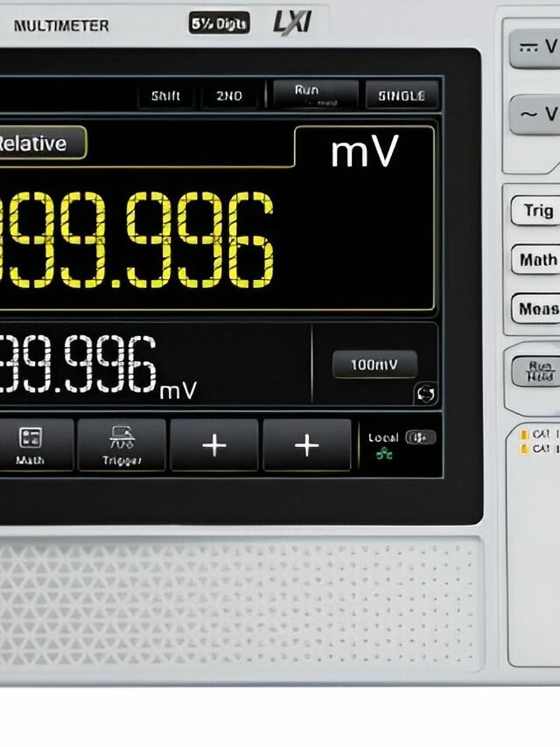Push the Meas hardware key

pos(535,309)
